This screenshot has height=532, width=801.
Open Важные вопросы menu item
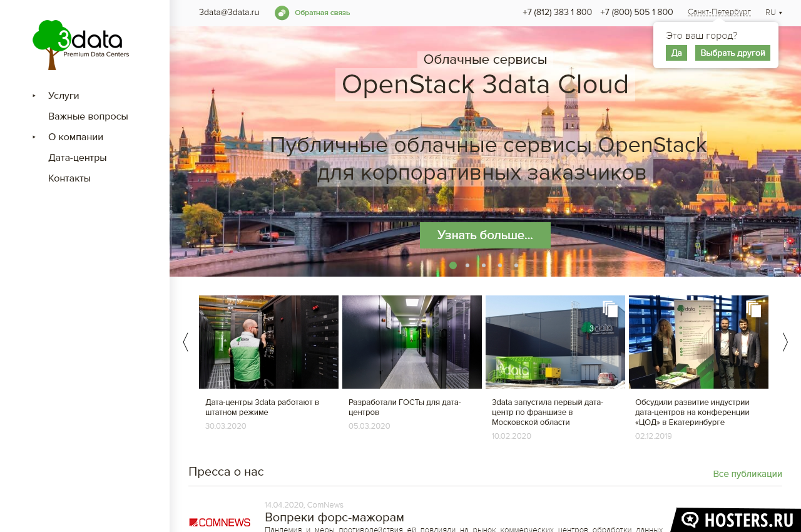pyautogui.click(x=88, y=116)
